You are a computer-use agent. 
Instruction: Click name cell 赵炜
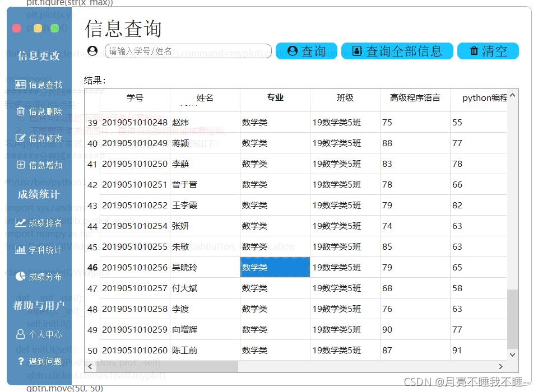coord(205,123)
